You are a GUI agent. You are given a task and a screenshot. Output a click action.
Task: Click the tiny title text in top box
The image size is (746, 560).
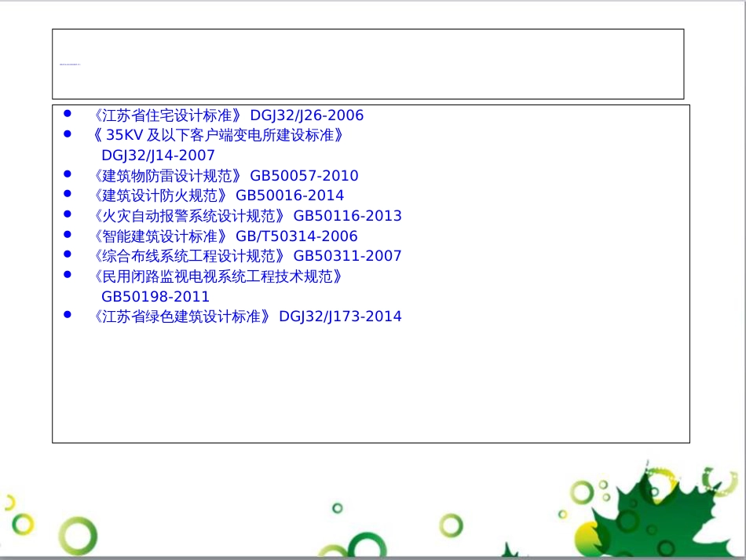click(70, 64)
